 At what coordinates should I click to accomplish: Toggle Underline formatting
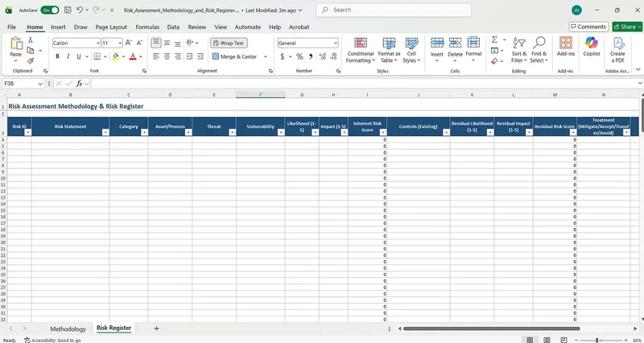pyautogui.click(x=78, y=56)
